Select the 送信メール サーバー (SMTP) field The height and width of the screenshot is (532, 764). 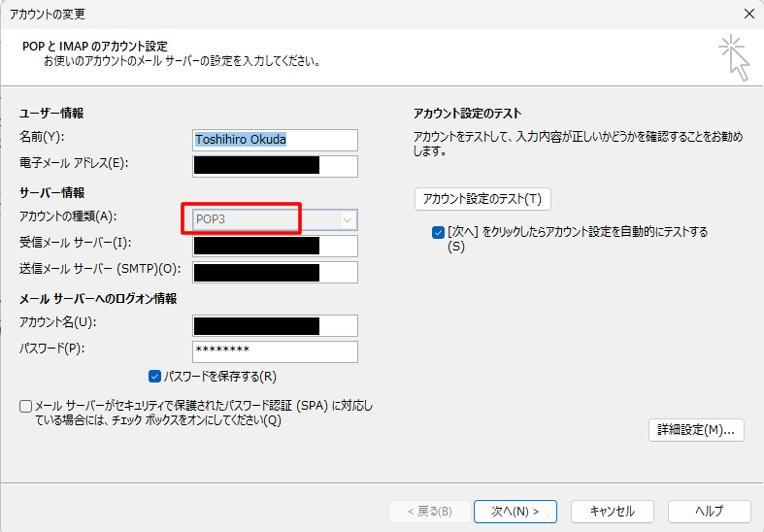point(276,272)
